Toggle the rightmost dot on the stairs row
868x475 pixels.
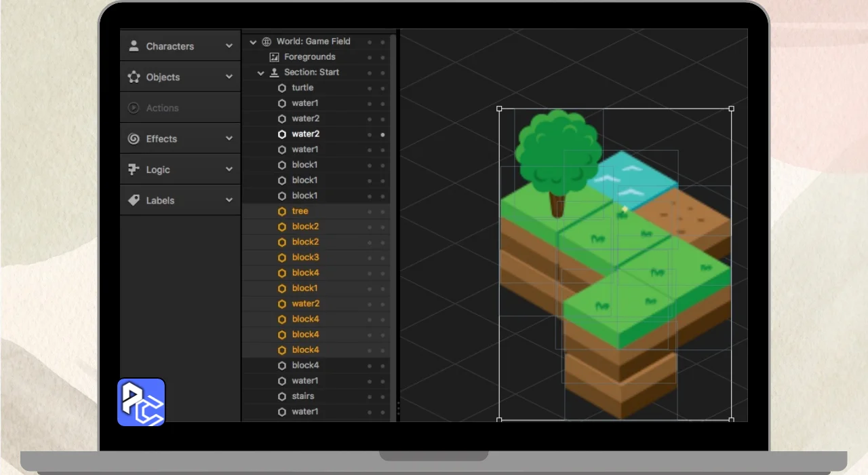(382, 396)
